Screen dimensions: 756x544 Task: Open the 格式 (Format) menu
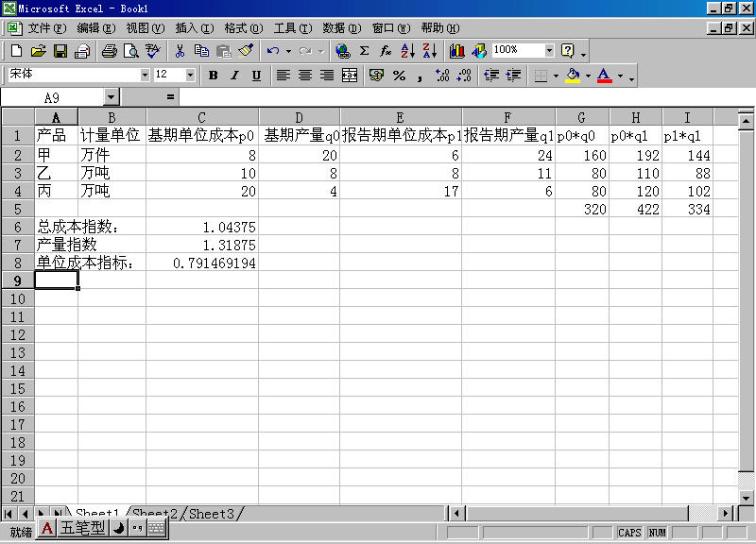tap(242, 28)
